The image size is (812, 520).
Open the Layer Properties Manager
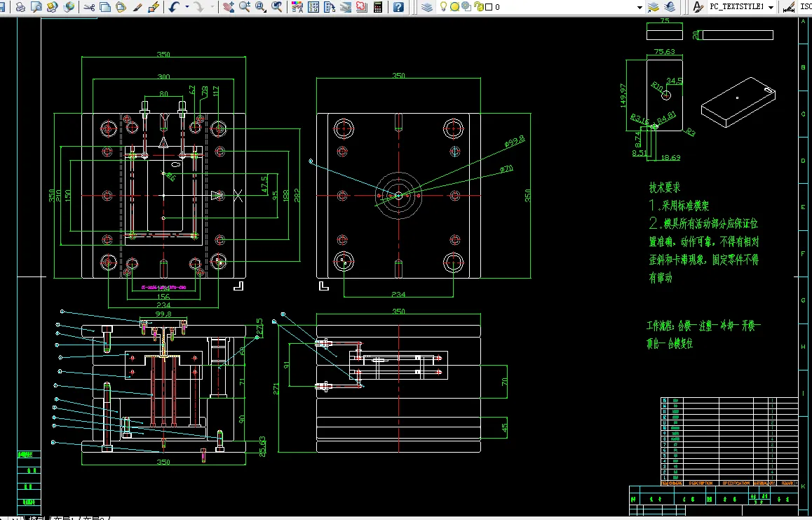(x=427, y=7)
